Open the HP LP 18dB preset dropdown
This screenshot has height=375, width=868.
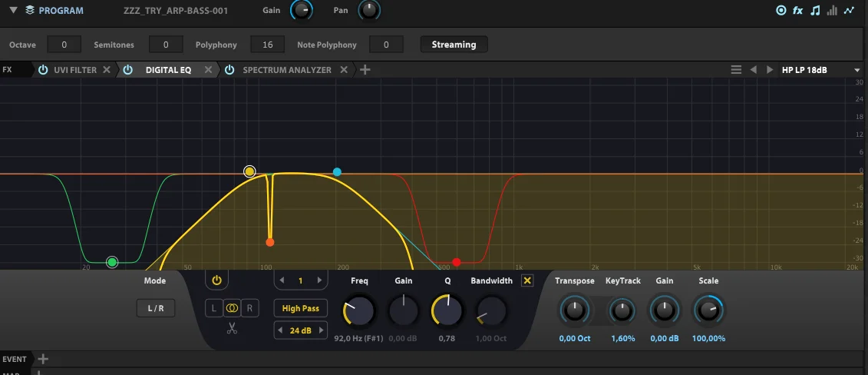pyautogui.click(x=820, y=70)
